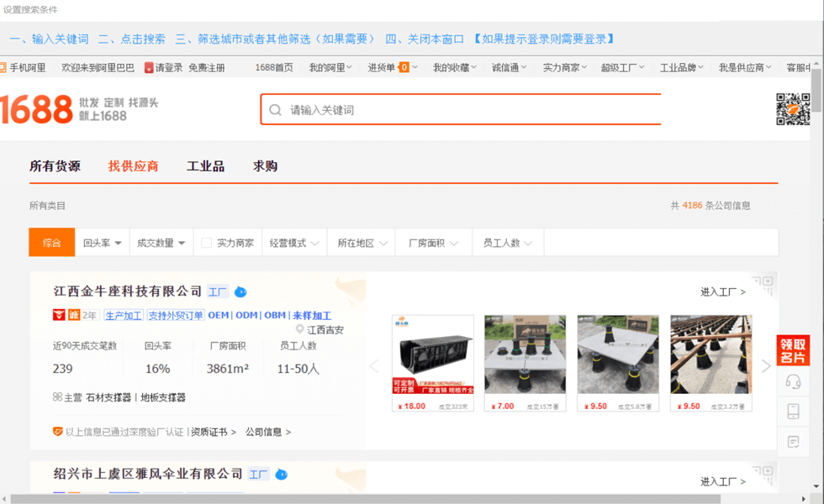Open the 公司信息 link
Image resolution: width=824 pixels, height=504 pixels.
pos(268,432)
